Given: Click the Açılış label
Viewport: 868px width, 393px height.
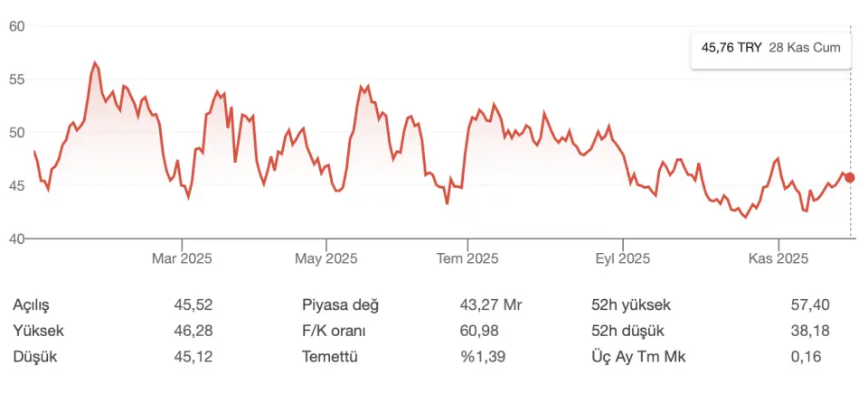Looking at the screenshot, I should 31,304.
